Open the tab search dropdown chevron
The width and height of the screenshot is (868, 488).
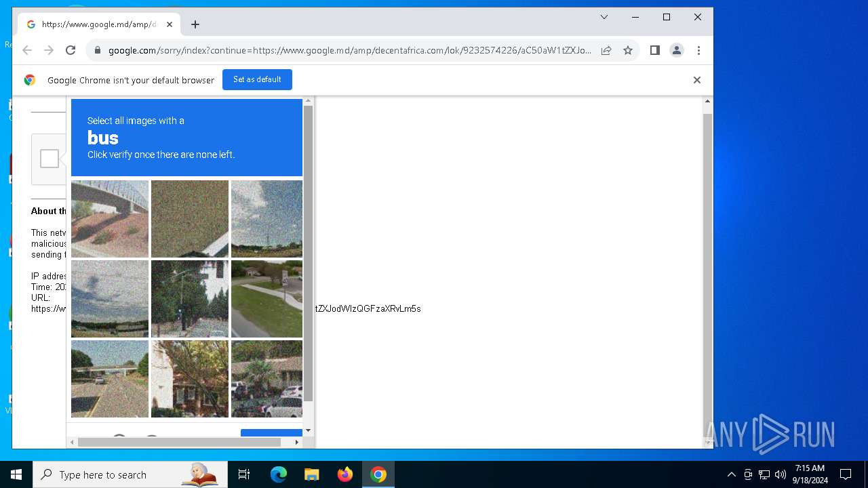pos(604,17)
